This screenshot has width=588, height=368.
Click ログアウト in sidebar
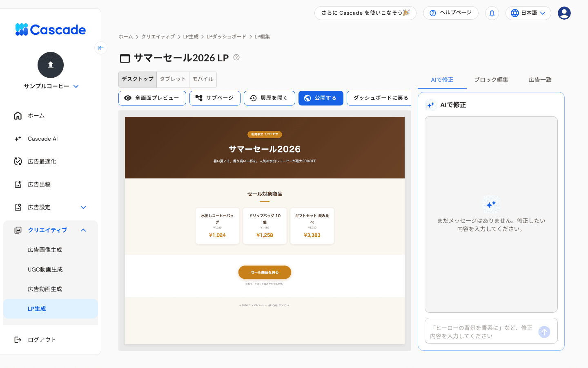point(51,340)
